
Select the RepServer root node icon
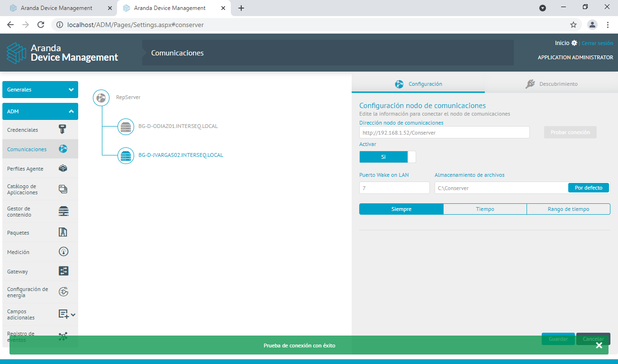(x=101, y=98)
